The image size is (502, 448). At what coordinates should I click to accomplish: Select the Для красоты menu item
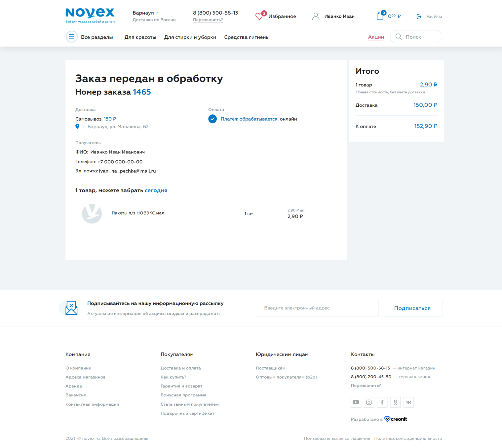(x=140, y=37)
